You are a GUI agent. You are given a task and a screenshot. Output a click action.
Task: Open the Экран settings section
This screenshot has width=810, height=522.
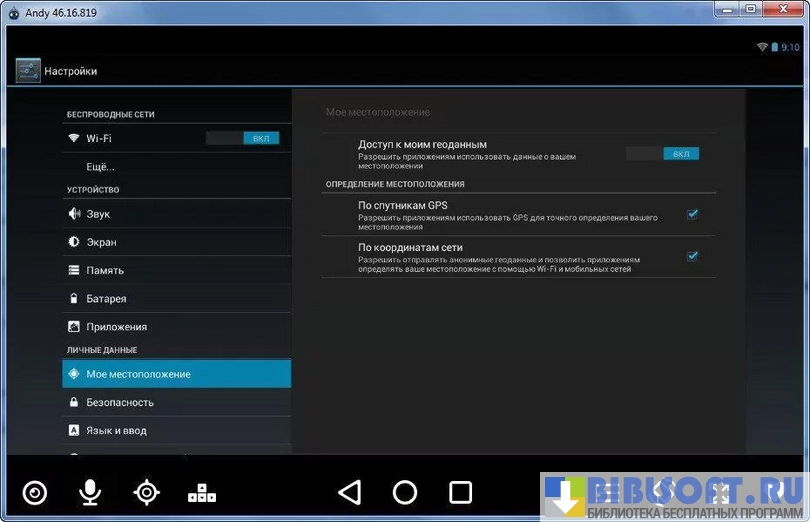pyautogui.click(x=101, y=242)
